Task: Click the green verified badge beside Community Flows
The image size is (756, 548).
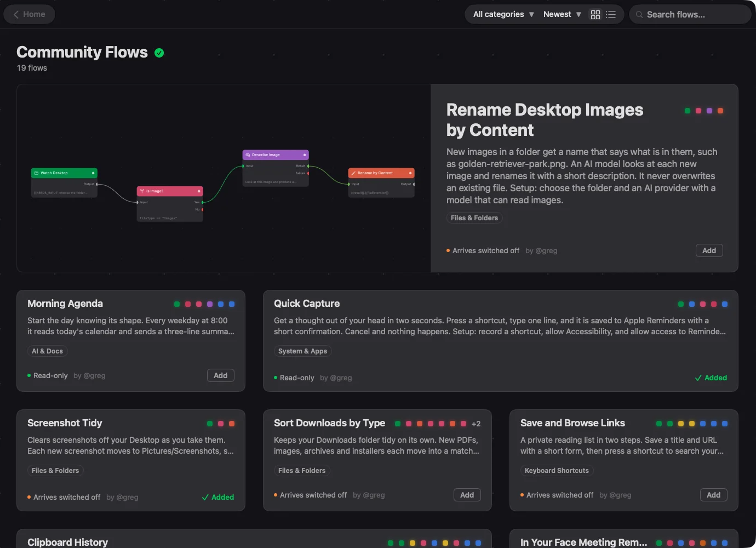Action: click(x=159, y=53)
